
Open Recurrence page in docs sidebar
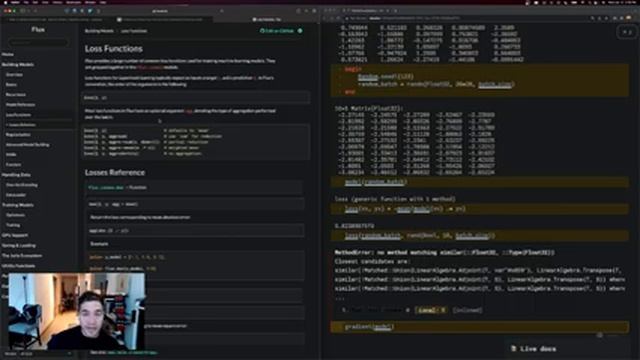click(16, 94)
